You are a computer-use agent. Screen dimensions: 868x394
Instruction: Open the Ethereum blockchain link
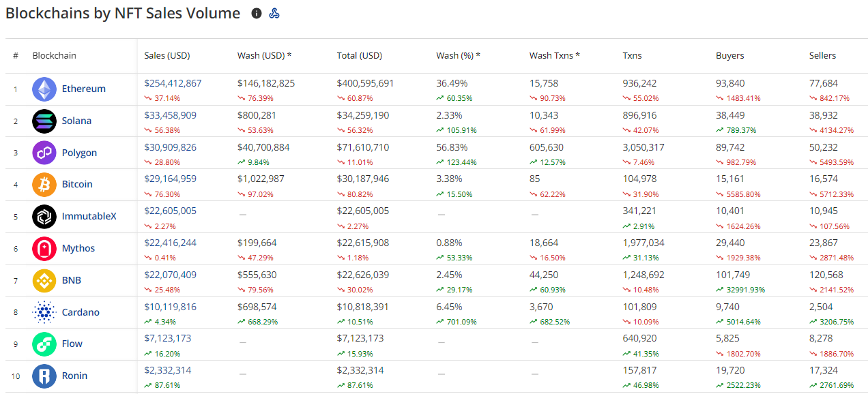pyautogui.click(x=84, y=89)
